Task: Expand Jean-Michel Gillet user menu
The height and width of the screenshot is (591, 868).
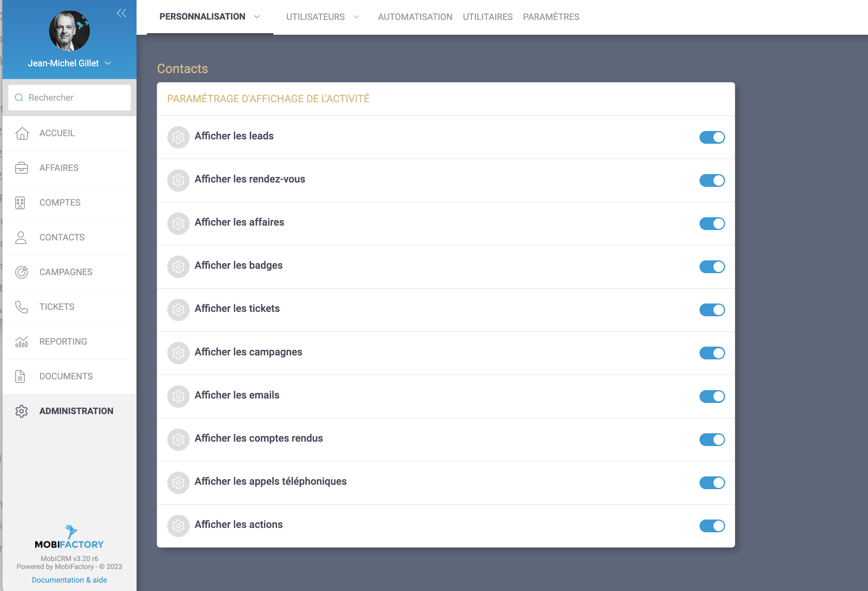Action: (107, 63)
